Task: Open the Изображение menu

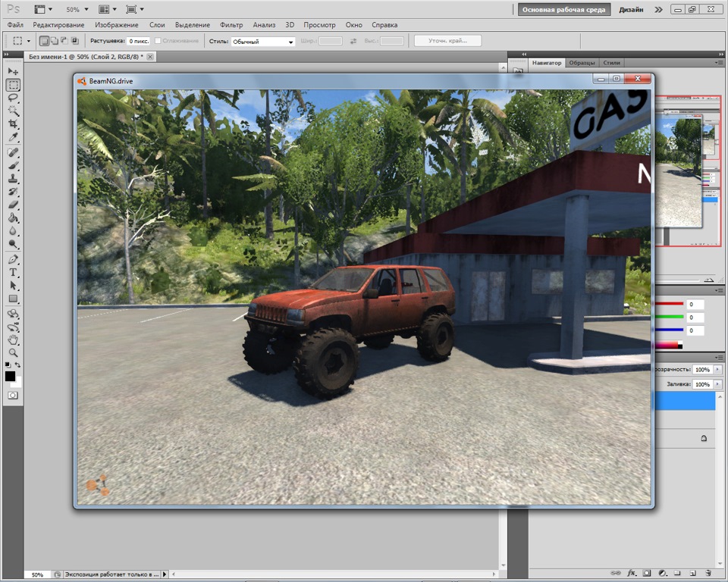Action: click(x=117, y=25)
